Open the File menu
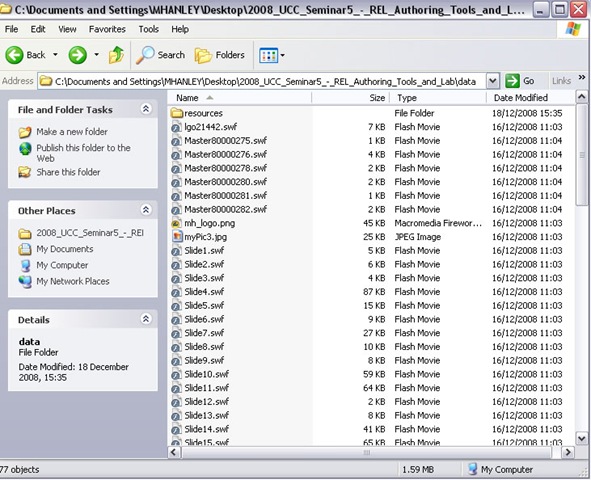 11,29
